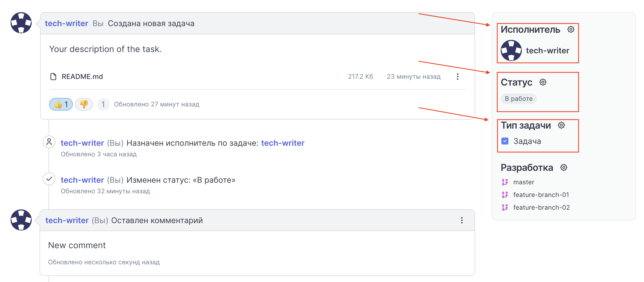Click Создана новая задача header text

(151, 23)
